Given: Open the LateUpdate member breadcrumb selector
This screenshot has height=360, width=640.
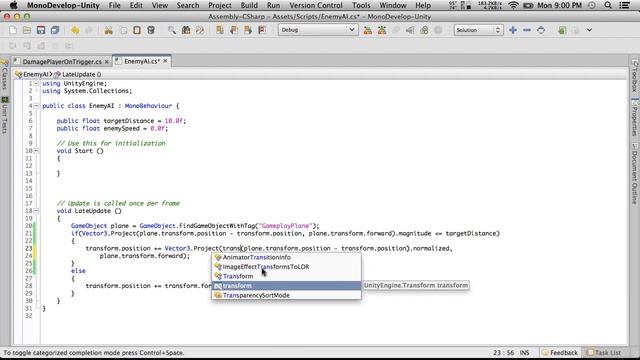Looking at the screenshot, I should 78,74.
